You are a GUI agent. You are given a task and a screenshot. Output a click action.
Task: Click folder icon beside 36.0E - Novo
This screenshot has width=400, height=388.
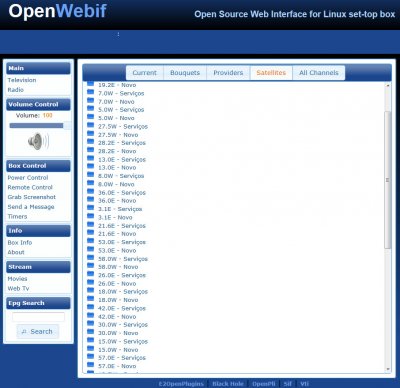point(90,199)
